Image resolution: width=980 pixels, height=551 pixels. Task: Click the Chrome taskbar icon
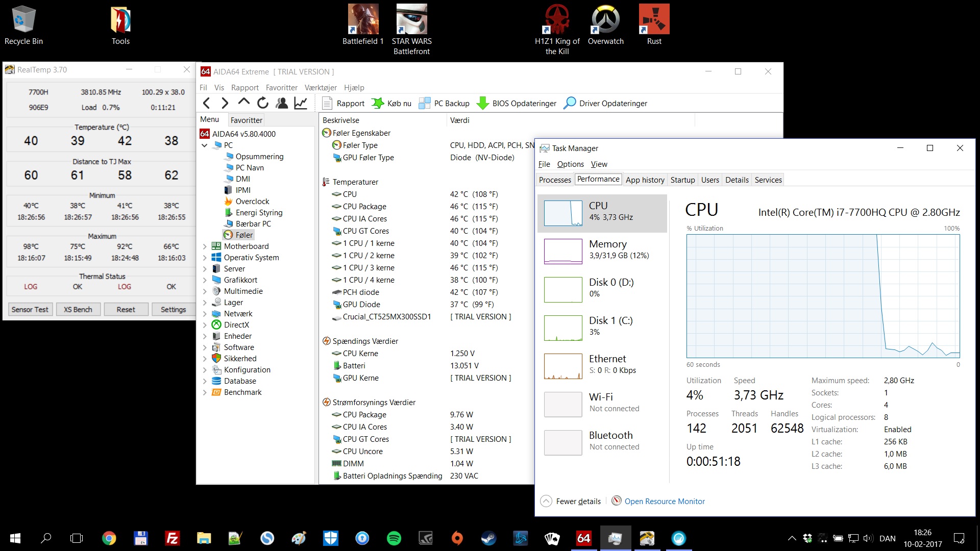point(109,538)
